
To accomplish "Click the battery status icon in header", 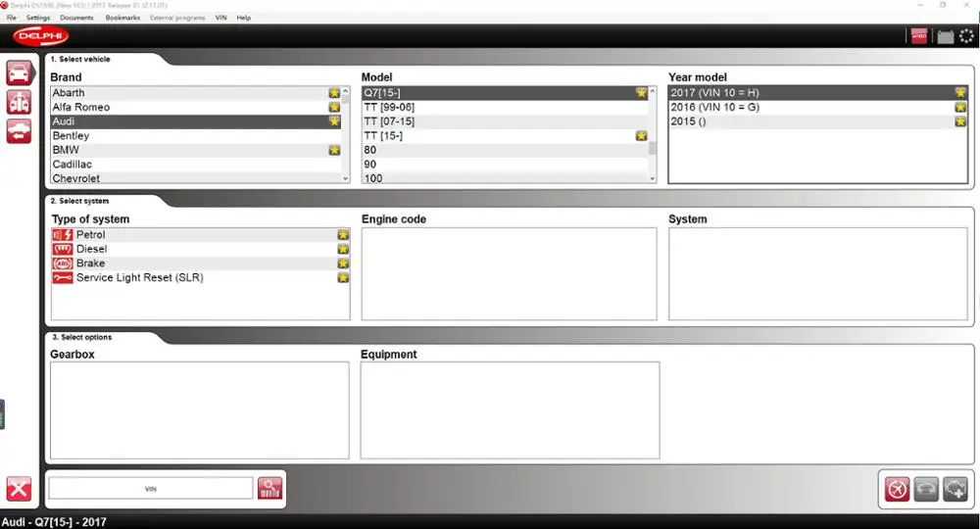I will pos(945,37).
